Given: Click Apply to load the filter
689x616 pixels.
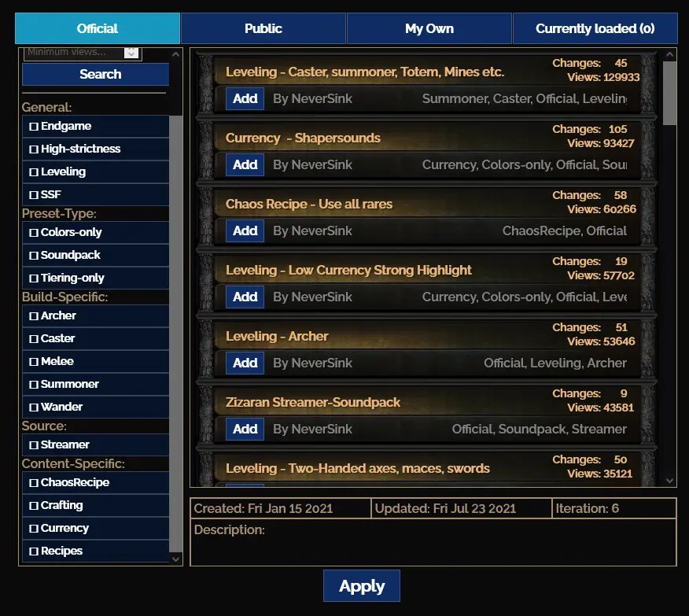Looking at the screenshot, I should pos(361,585).
